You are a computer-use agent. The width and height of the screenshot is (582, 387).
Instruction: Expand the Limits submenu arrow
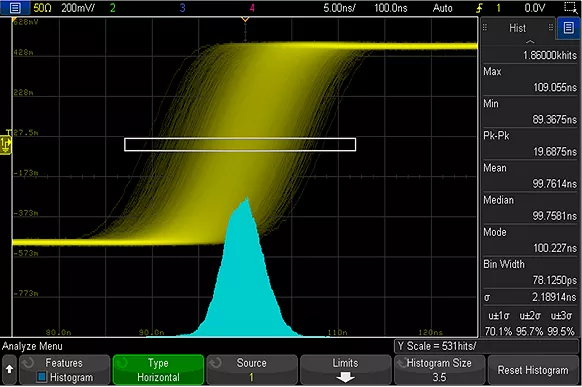pos(345,377)
